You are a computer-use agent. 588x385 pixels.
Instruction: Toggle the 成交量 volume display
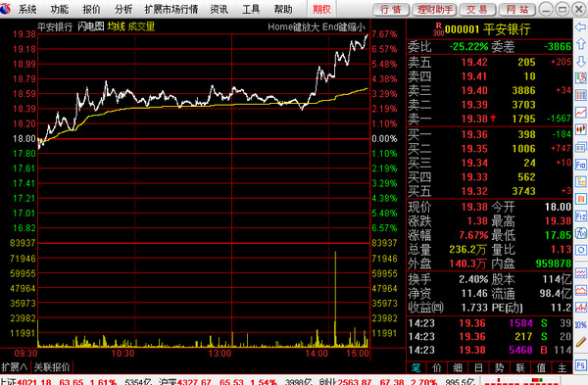click(x=141, y=26)
